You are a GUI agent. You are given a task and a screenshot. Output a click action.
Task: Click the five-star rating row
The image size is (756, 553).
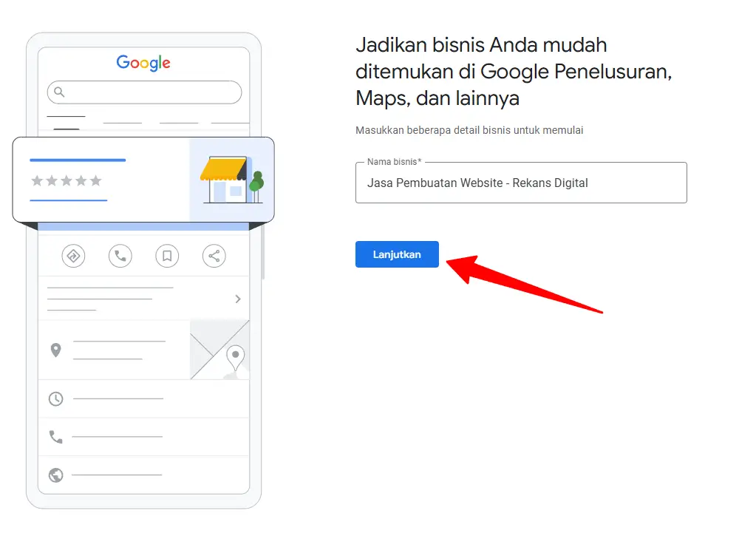(x=67, y=181)
